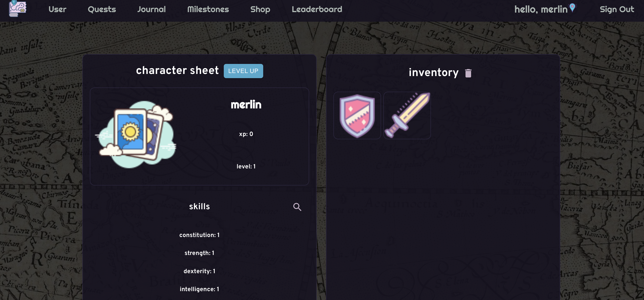The width and height of the screenshot is (644, 300).
Task: Click the map logo icon
Action: coord(17,8)
